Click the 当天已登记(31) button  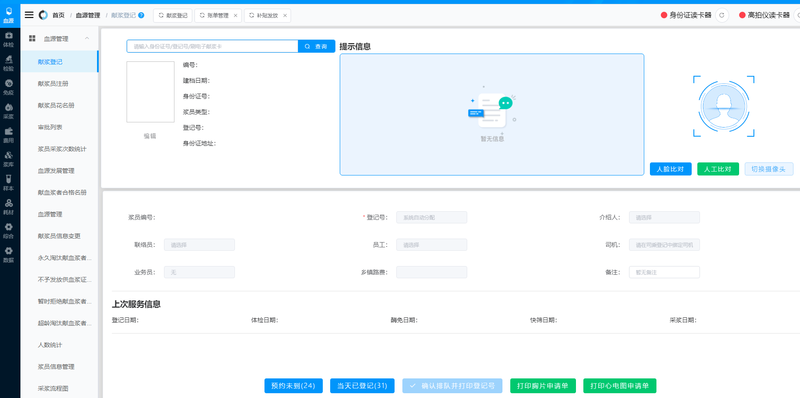(x=362, y=386)
